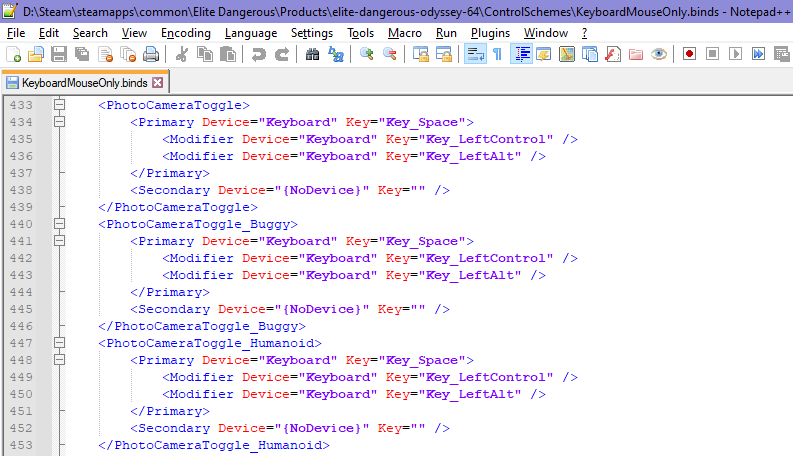Toggle Synchronize Vertical Scrolling
Screen dimensions: 793x456
tap(421, 54)
